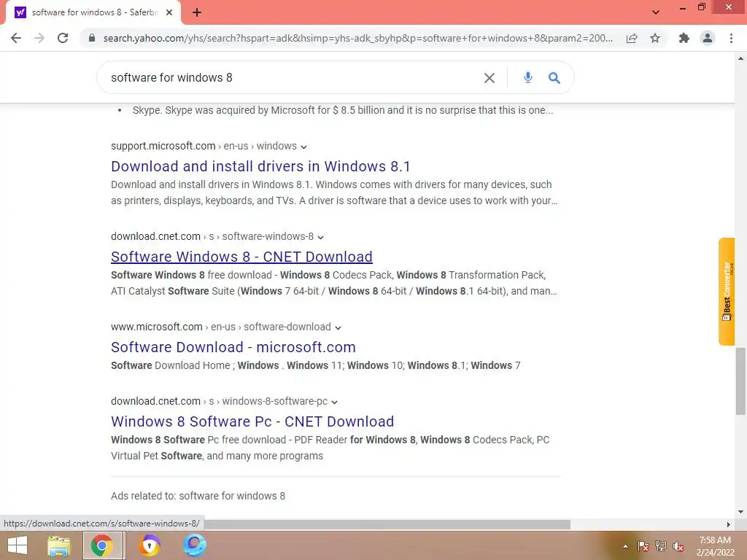Open the Action Center flag icon
The width and height of the screenshot is (747, 560).
[x=643, y=546]
